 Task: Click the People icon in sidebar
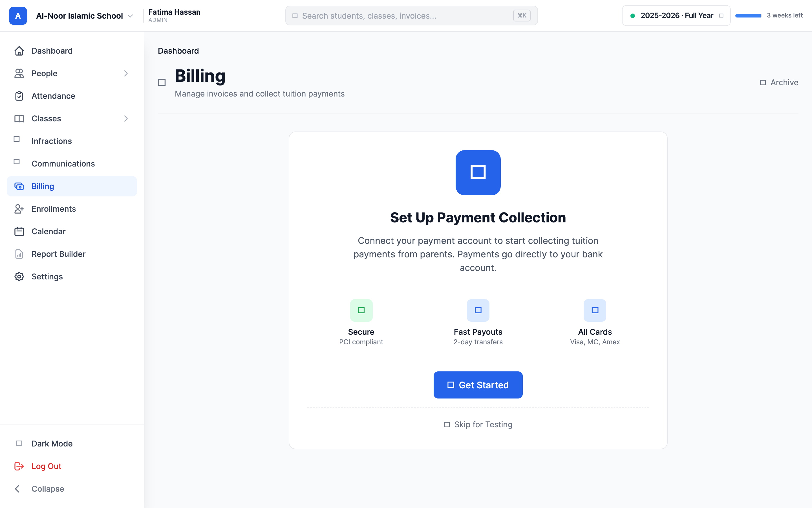point(19,73)
